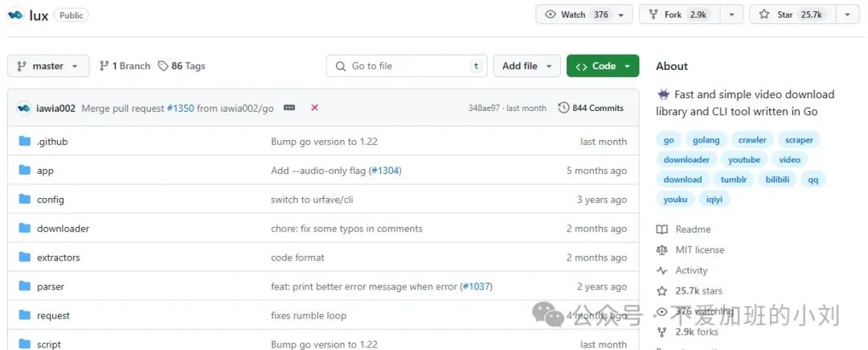868x350 pixels.
Task: Select the golang topic tag
Action: (706, 140)
